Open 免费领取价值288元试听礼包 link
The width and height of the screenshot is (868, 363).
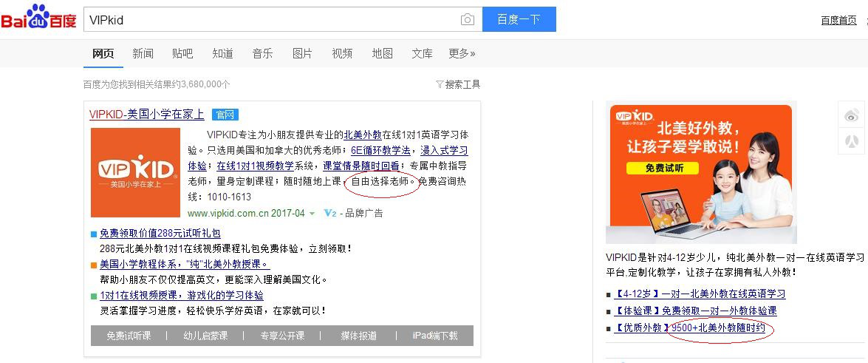click(x=160, y=233)
